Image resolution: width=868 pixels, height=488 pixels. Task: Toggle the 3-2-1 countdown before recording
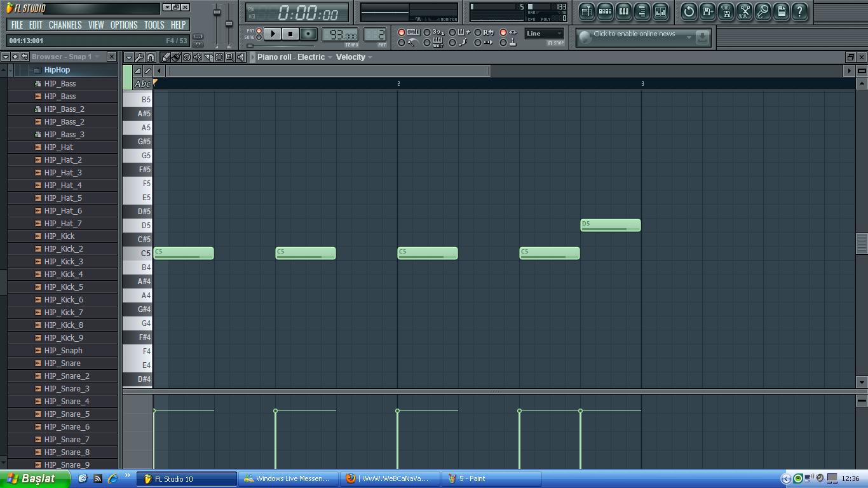[427, 32]
